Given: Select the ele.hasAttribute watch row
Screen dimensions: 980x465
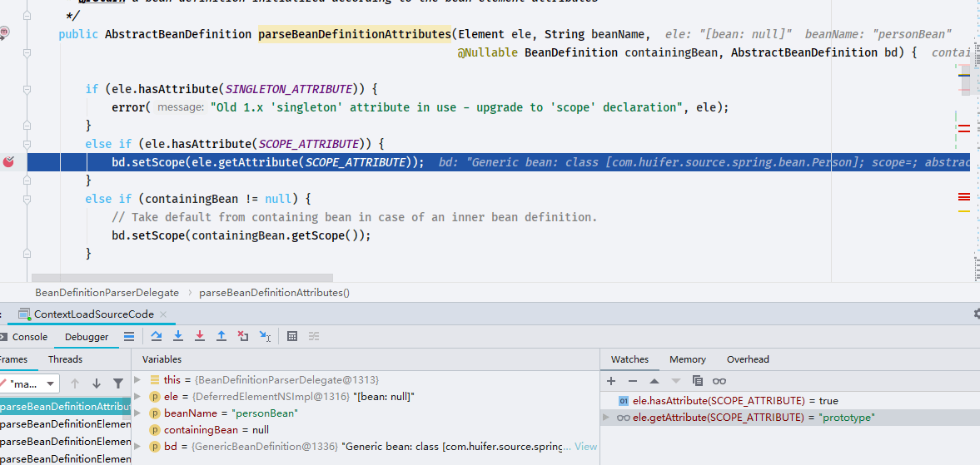Looking at the screenshot, I should 790,401.
